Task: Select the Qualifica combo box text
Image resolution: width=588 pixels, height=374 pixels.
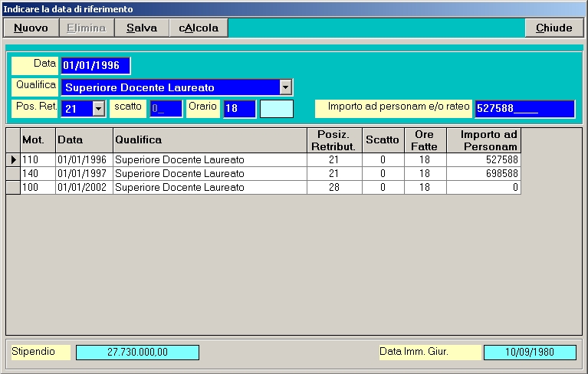Action: (171, 87)
